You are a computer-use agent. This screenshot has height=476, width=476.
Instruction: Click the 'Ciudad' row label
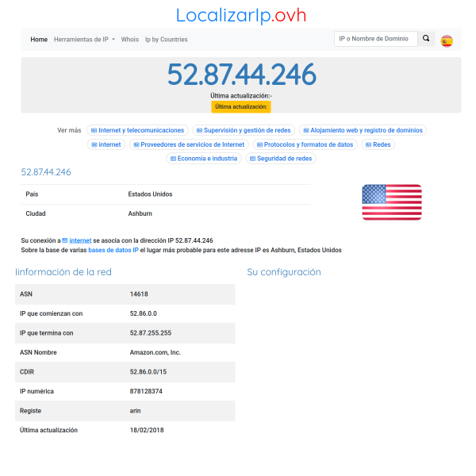tap(36, 213)
